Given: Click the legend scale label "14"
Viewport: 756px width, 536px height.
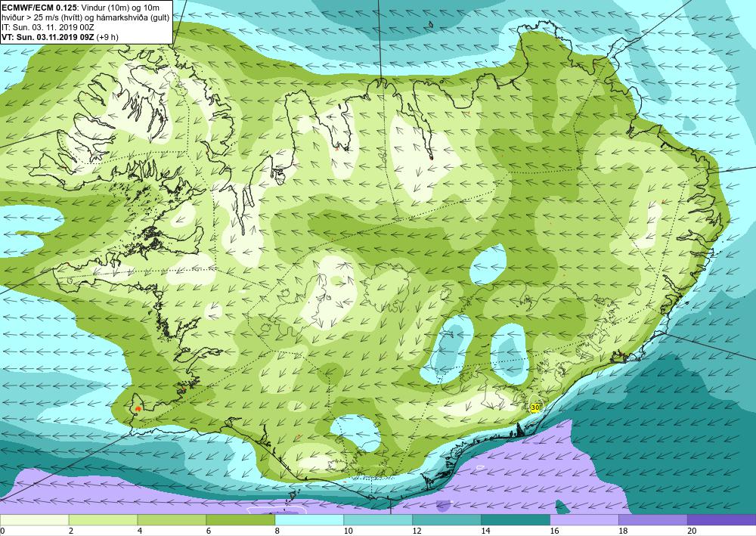Looking at the screenshot, I should [485, 531].
